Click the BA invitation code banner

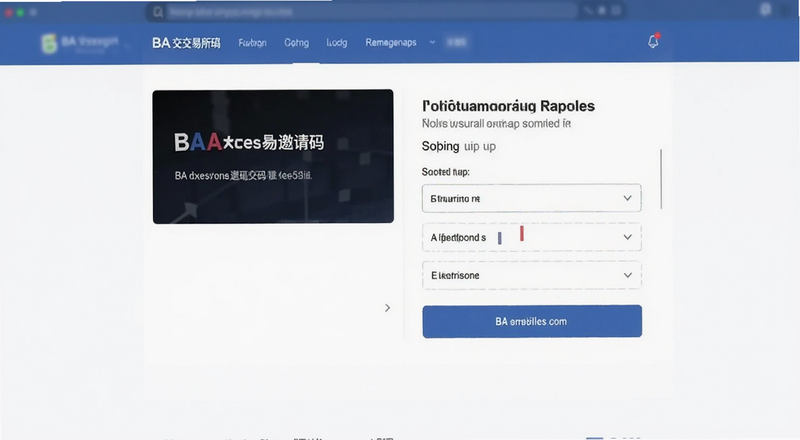273,156
